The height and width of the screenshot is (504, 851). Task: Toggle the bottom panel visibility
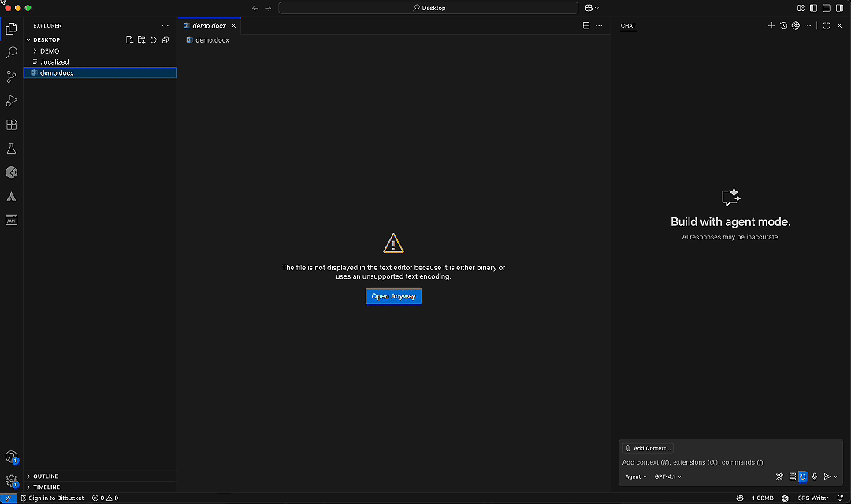tap(827, 8)
